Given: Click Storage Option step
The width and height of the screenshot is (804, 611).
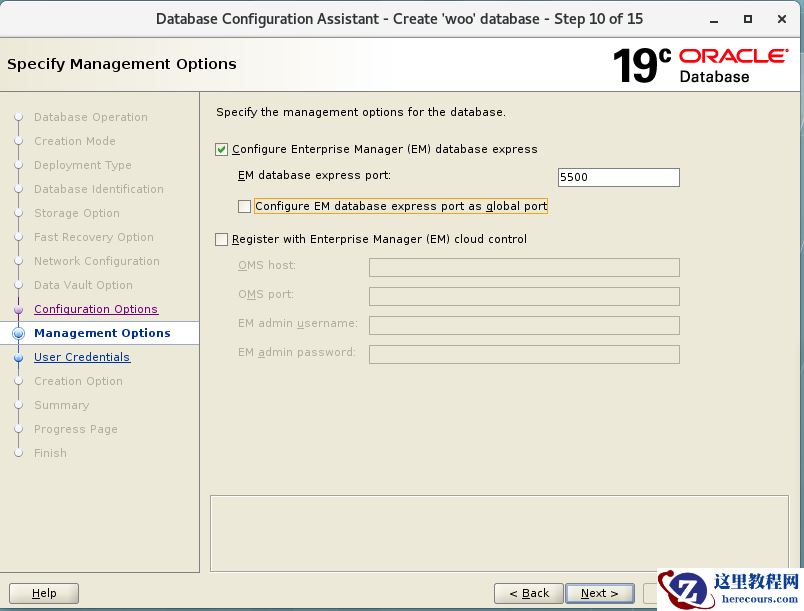Looking at the screenshot, I should coord(77,213).
